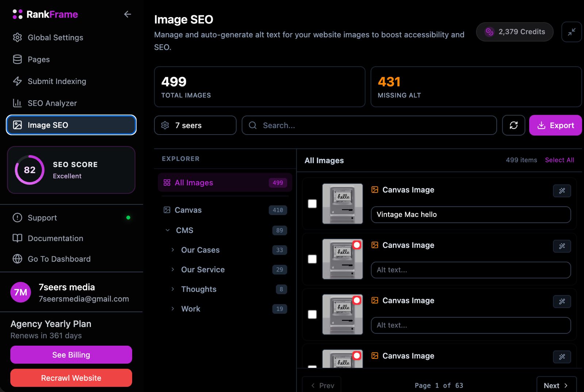Open Submit Indexing via its lightning icon
The image size is (584, 392).
pos(17,81)
